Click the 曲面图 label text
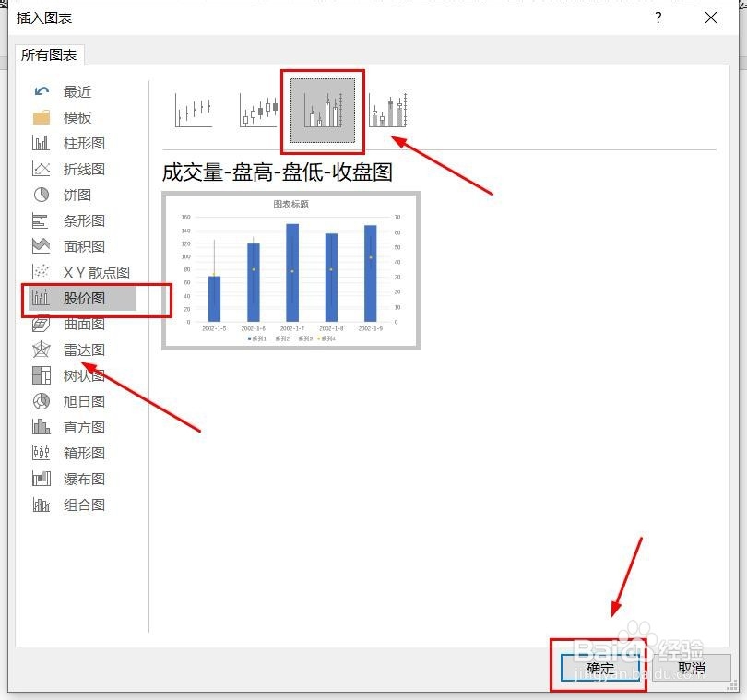 point(84,324)
